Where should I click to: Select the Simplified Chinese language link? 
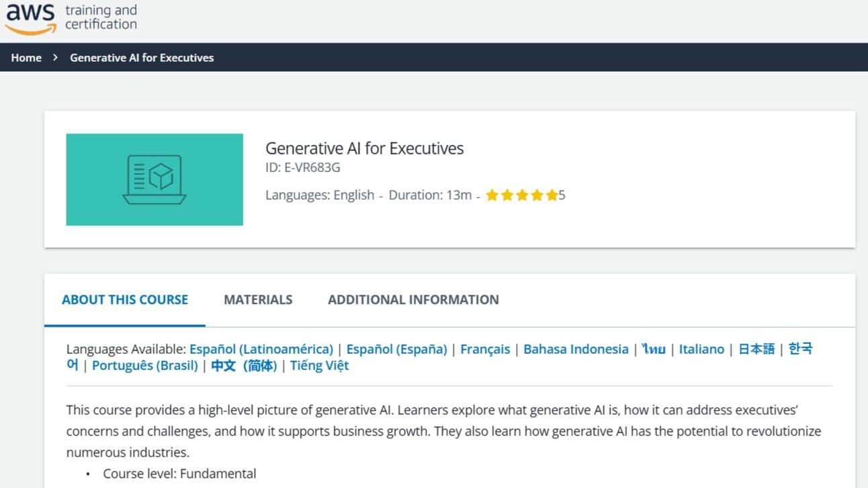[x=244, y=366]
